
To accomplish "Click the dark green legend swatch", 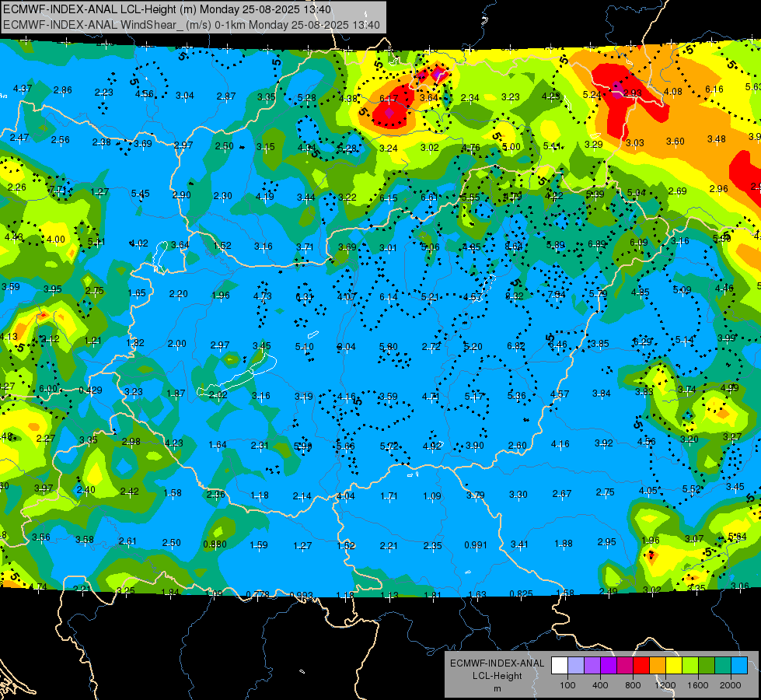I will pyautogui.click(x=707, y=666).
